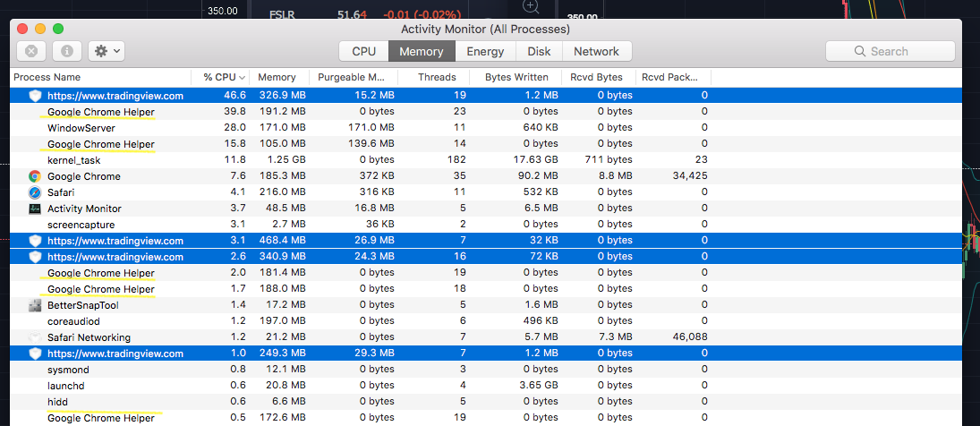This screenshot has height=426, width=980.
Task: Click zoom magnifier icon in the background chart
Action: click(531, 7)
